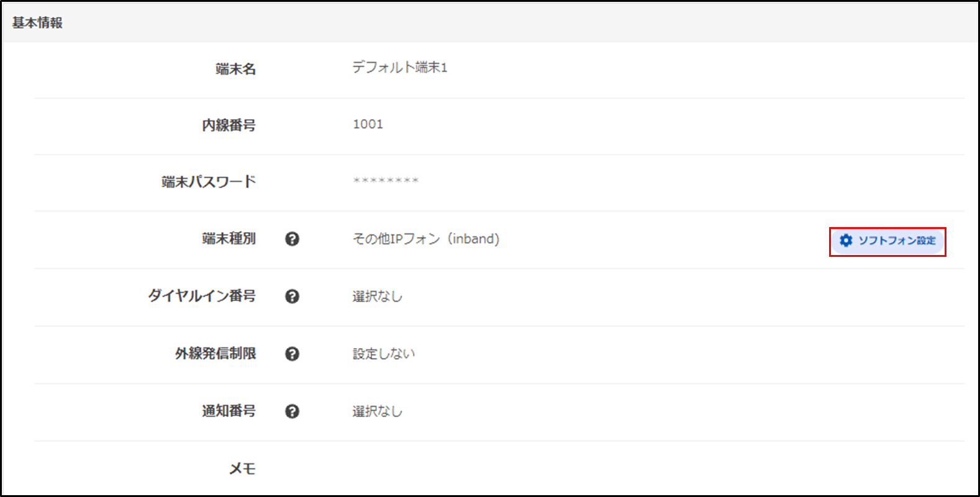
Task: Click the extension number value 1001
Action: click(368, 124)
